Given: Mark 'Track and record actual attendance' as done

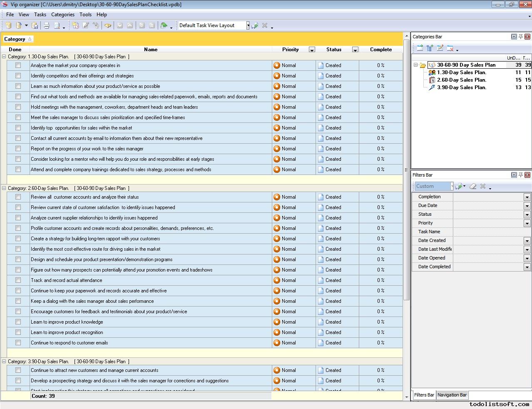Looking at the screenshot, I should click(18, 280).
